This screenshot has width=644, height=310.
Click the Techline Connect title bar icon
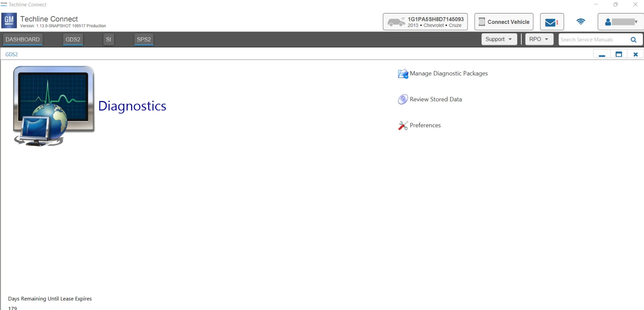pos(4,4)
